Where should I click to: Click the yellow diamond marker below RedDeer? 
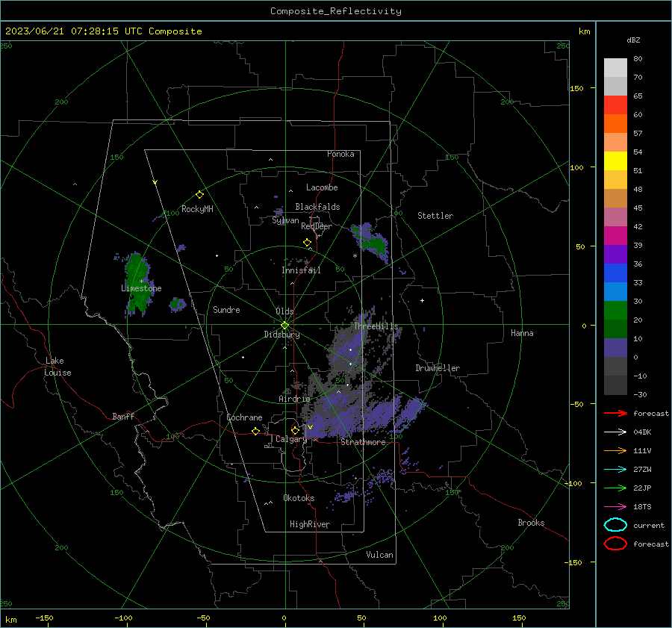pos(307,243)
